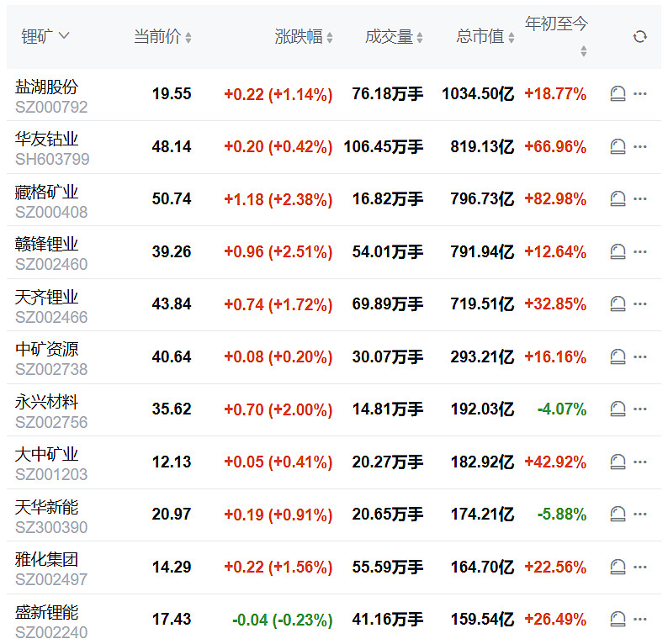Show more options for 中矿资源
Screen dimensions: 668x644
(640, 356)
